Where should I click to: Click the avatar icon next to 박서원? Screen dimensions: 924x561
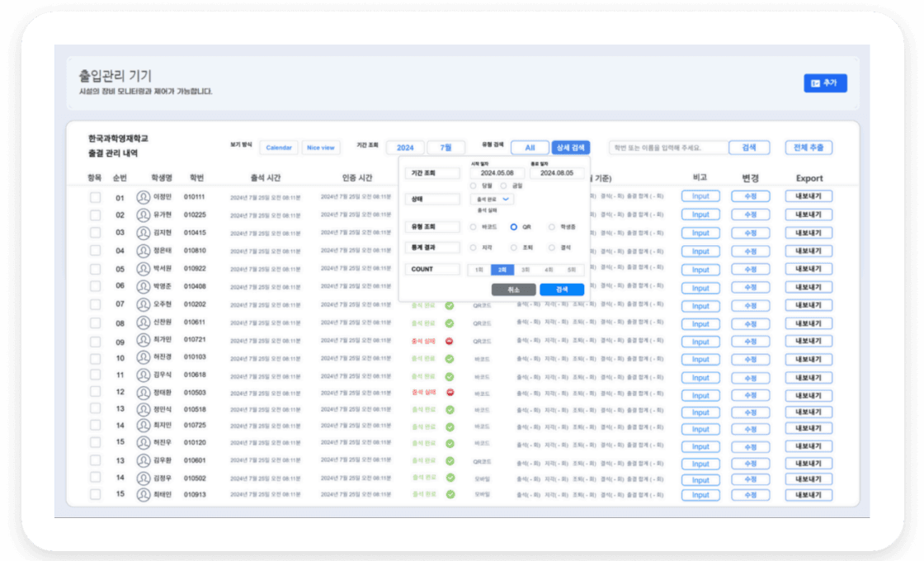click(x=144, y=269)
